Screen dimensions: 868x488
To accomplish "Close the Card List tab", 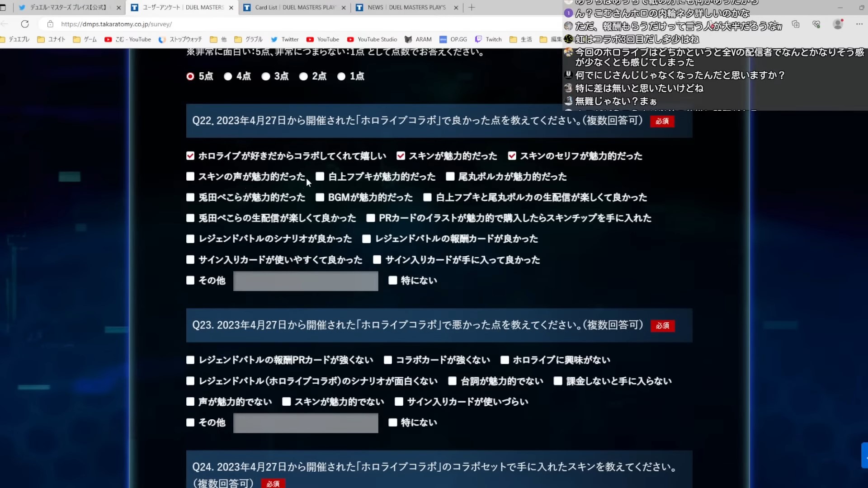I will pos(344,8).
